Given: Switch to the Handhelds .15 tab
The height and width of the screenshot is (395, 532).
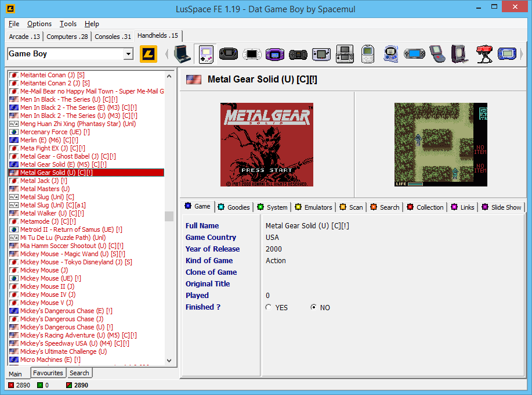Looking at the screenshot, I should click(x=158, y=35).
